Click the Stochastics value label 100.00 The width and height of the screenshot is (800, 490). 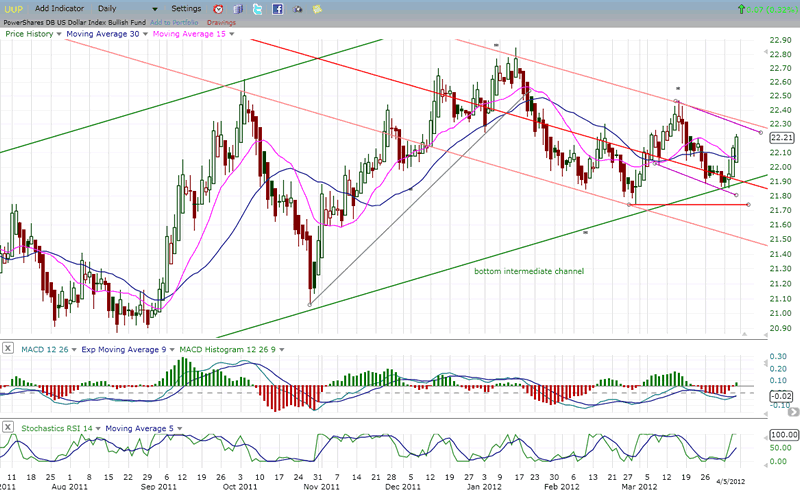click(784, 435)
